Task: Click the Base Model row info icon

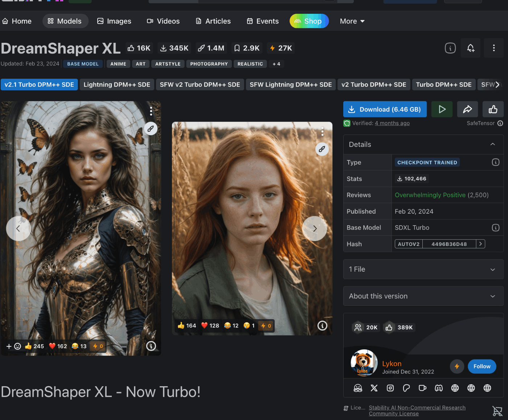Action: tap(495, 227)
